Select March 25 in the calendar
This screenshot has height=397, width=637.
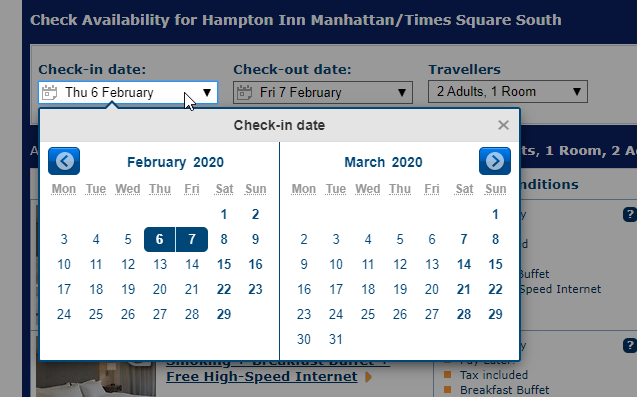(368, 314)
